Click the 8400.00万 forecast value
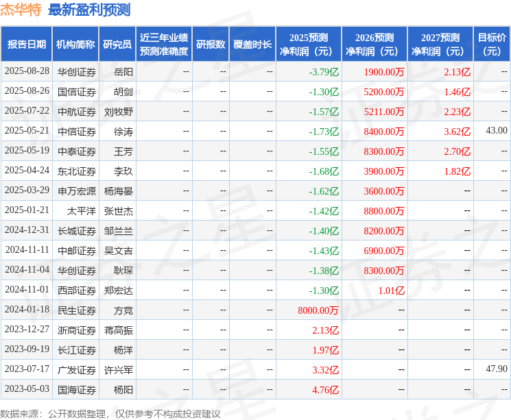 [384, 132]
